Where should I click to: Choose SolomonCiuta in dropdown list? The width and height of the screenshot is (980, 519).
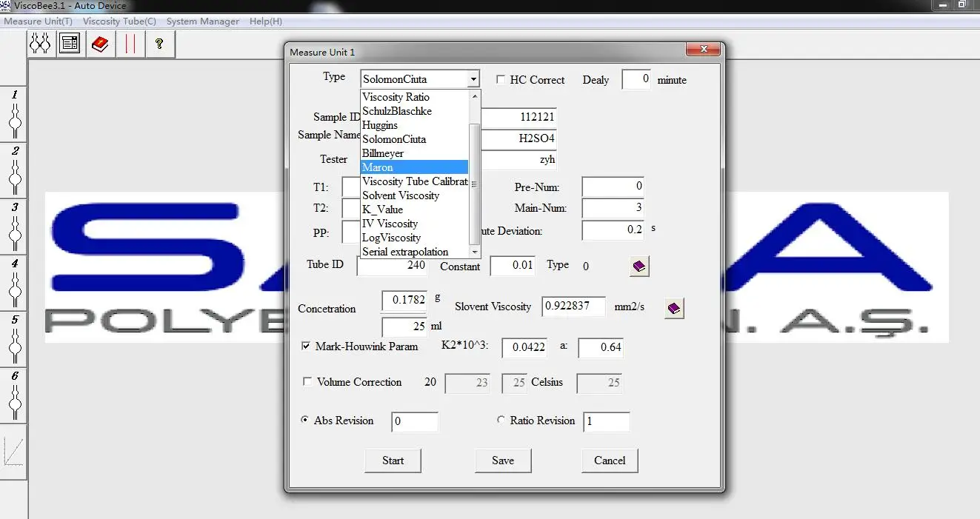[x=415, y=139]
